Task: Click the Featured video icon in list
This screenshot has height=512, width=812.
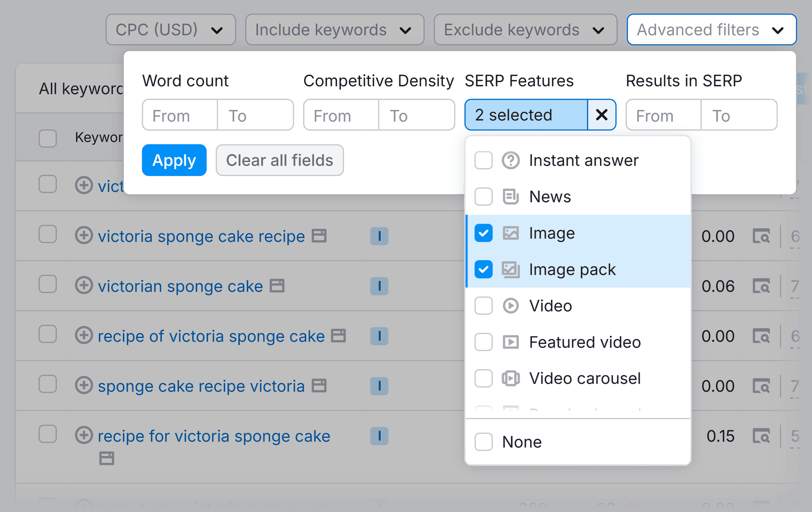Action: [511, 342]
